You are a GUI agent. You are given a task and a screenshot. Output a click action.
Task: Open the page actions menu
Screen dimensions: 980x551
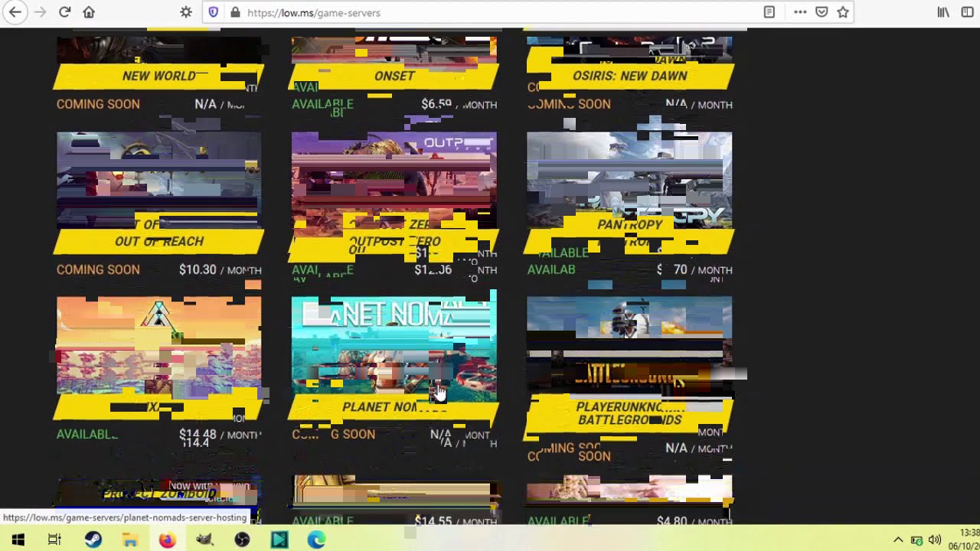pyautogui.click(x=800, y=12)
